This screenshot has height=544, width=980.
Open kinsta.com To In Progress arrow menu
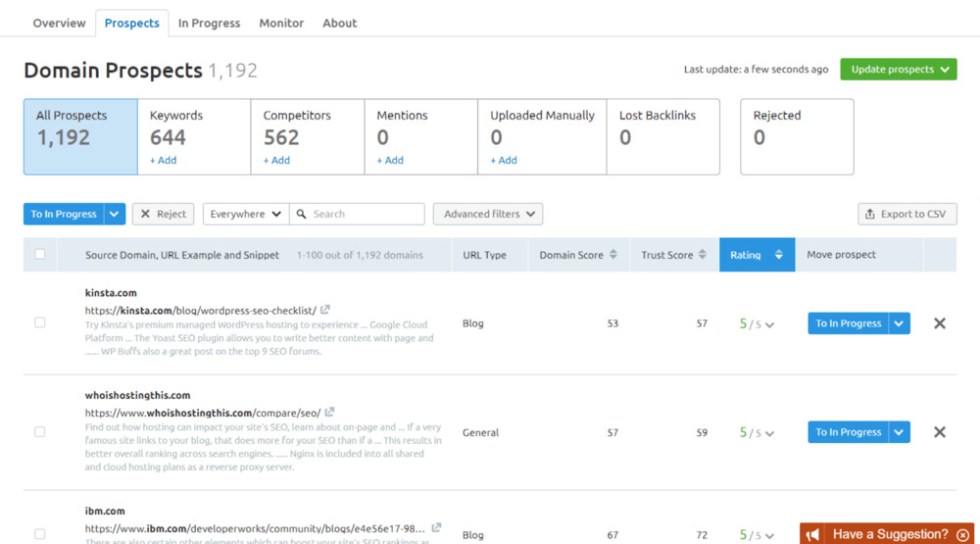pyautogui.click(x=899, y=323)
